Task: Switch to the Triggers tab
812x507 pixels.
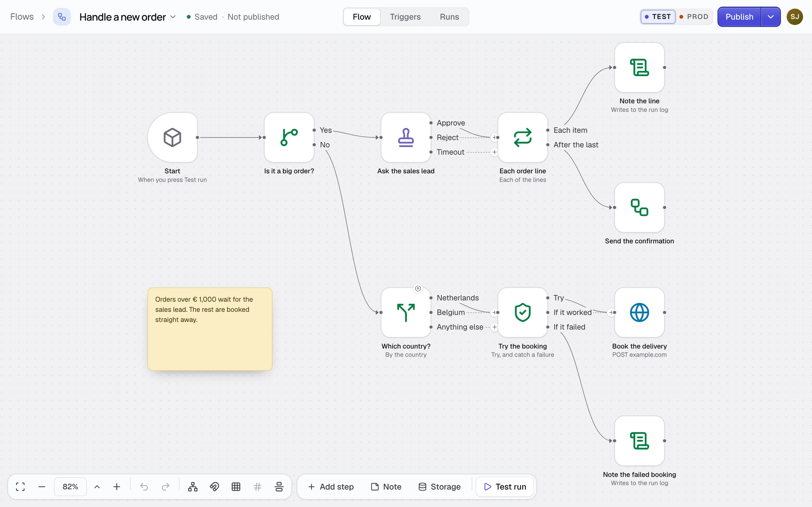Action: pos(405,17)
